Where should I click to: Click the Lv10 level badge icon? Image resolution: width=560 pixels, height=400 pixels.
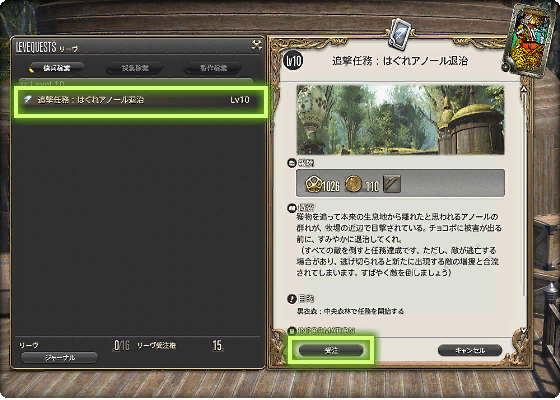[293, 61]
